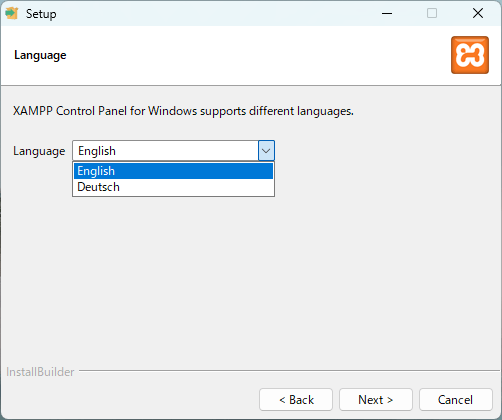Close the Setup window with X
Screen dimensions: 502x420
[x=478, y=13]
